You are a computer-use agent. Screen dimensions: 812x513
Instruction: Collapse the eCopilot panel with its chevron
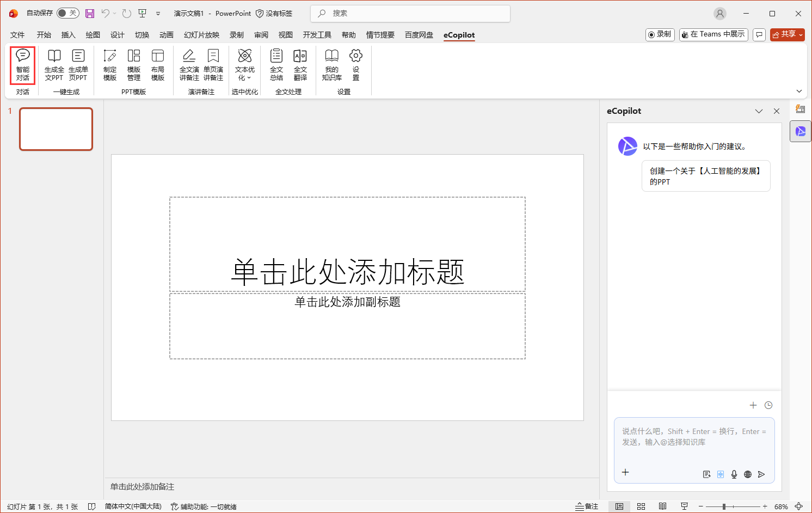tap(759, 111)
